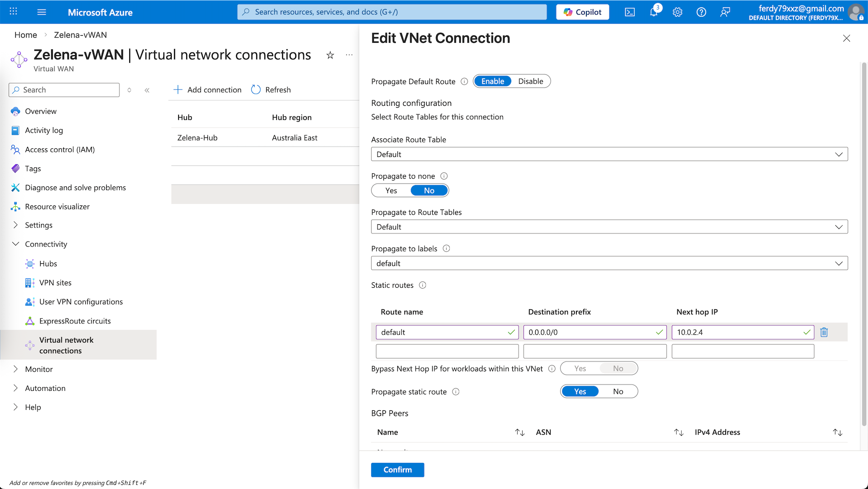Viewport: 868px width, 489px height.
Task: Open Cloud Shell terminal icon
Action: coord(630,12)
